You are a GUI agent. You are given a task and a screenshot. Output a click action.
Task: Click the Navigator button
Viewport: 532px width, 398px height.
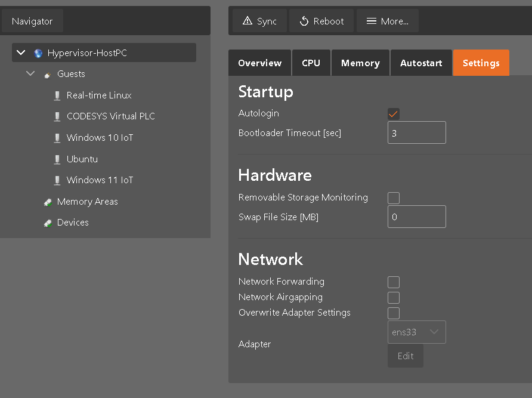tap(32, 20)
